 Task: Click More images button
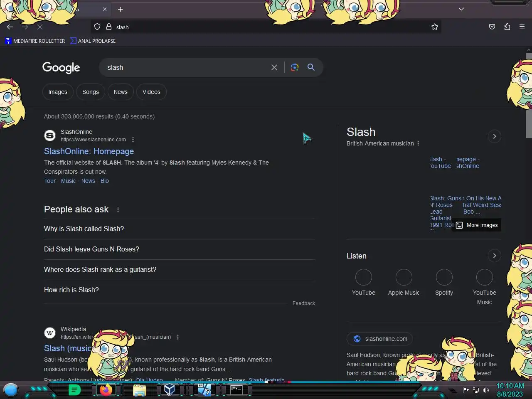click(x=476, y=225)
